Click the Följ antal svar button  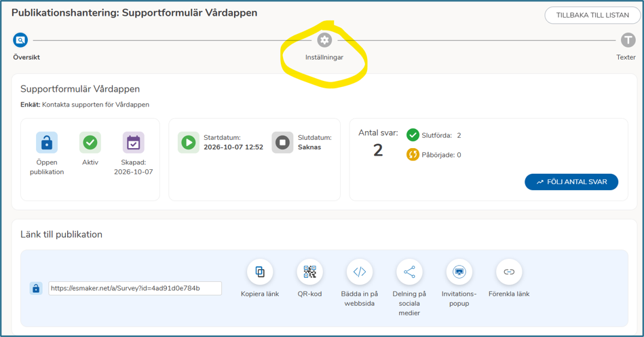click(x=571, y=181)
